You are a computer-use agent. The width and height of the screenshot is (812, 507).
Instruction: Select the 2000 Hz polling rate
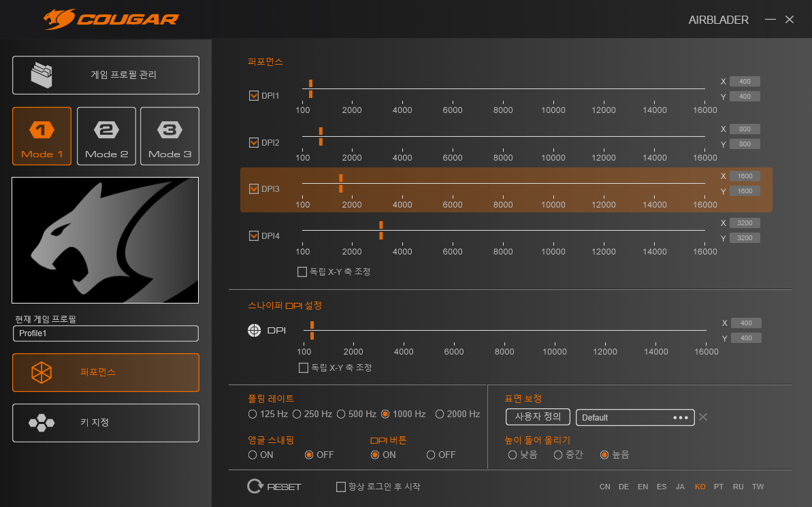click(x=440, y=414)
